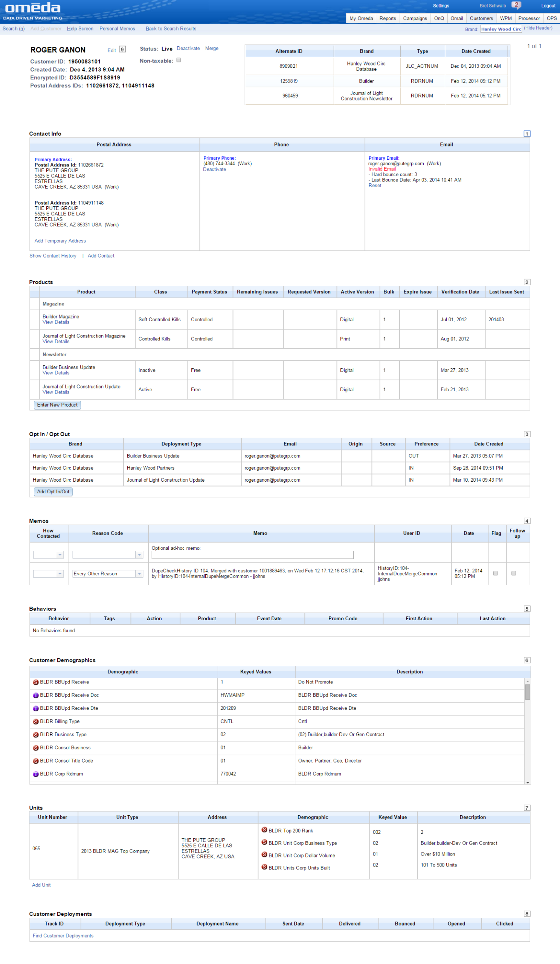Open the OPS tab
The width and height of the screenshot is (560, 964).
coord(552,18)
